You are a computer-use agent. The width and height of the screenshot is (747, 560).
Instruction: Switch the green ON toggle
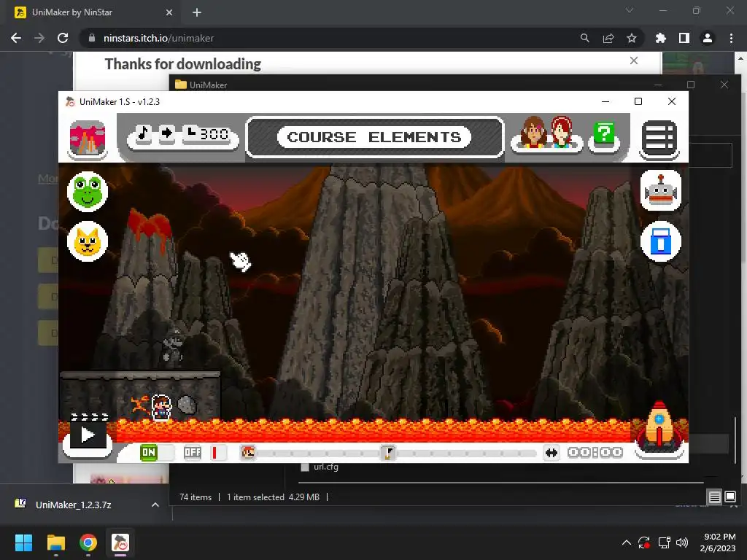coord(149,452)
